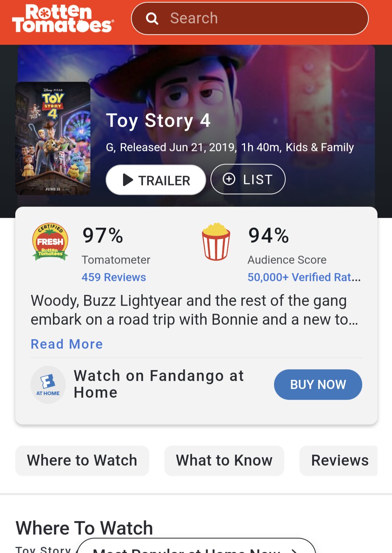This screenshot has width=392, height=553.
Task: Select the What to Know tab
Action: [224, 460]
